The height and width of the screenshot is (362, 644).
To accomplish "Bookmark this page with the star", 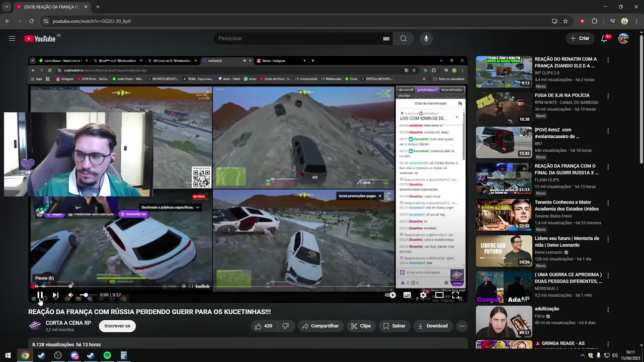I will [x=566, y=21].
